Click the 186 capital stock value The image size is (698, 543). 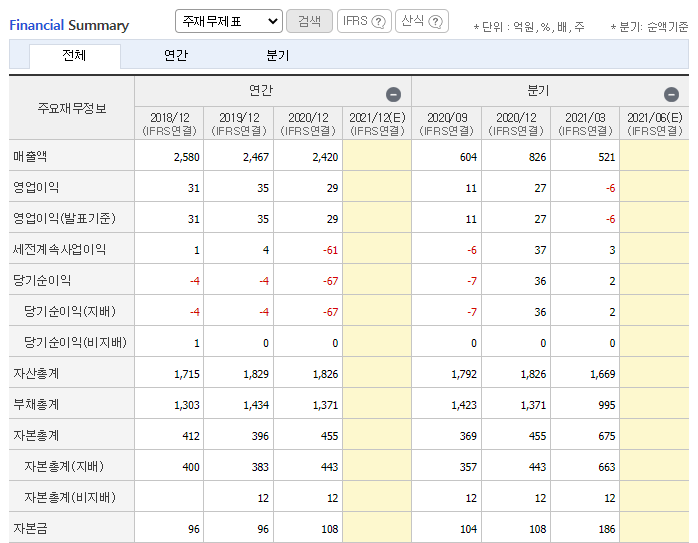coord(607,529)
